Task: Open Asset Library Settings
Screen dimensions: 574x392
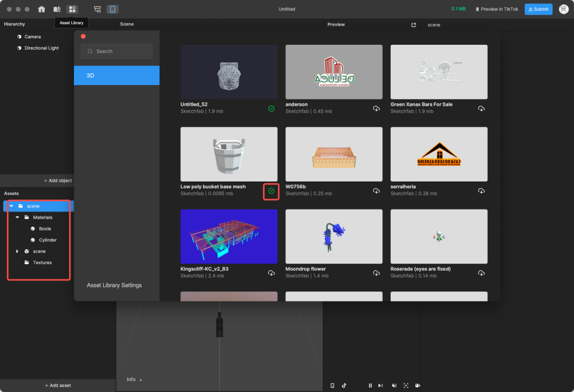Action: [x=114, y=285]
